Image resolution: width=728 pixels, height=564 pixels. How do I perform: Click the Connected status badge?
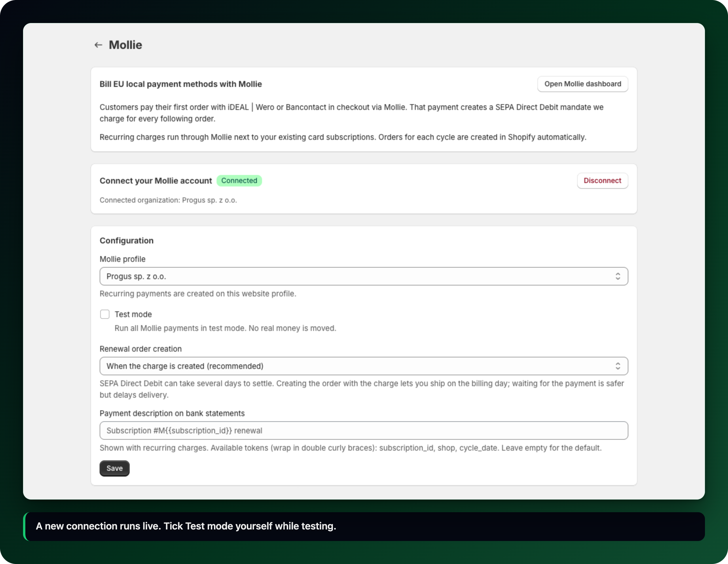(239, 180)
